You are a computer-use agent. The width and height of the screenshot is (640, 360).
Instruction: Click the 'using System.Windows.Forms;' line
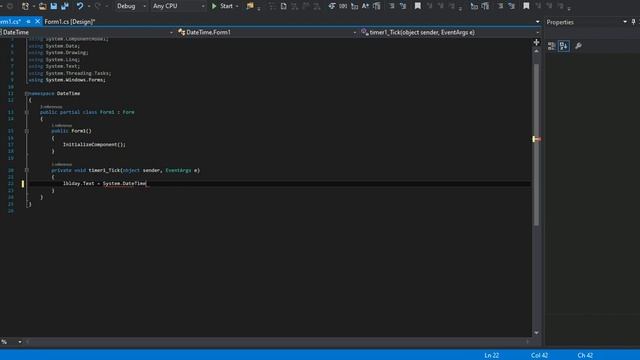point(67,80)
